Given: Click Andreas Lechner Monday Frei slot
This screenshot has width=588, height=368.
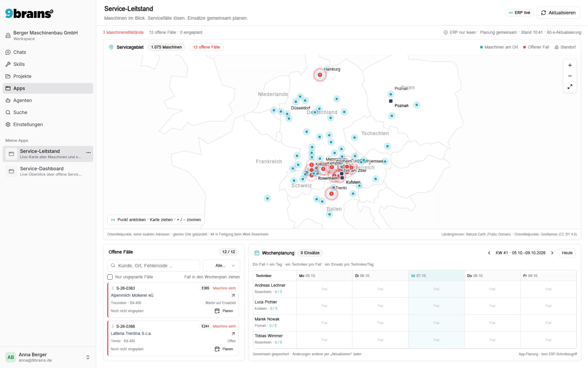Looking at the screenshot, I should click(324, 289).
